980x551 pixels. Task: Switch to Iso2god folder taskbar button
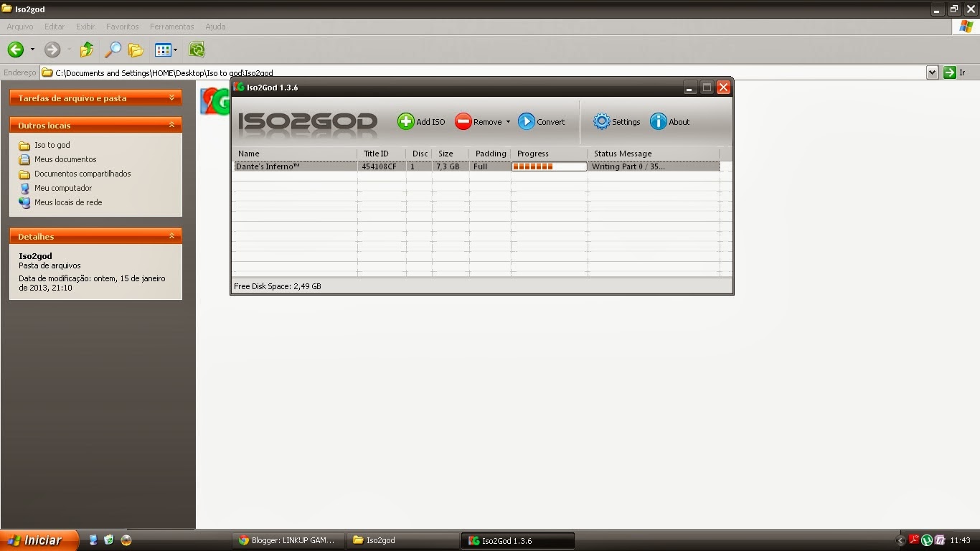[x=403, y=540]
